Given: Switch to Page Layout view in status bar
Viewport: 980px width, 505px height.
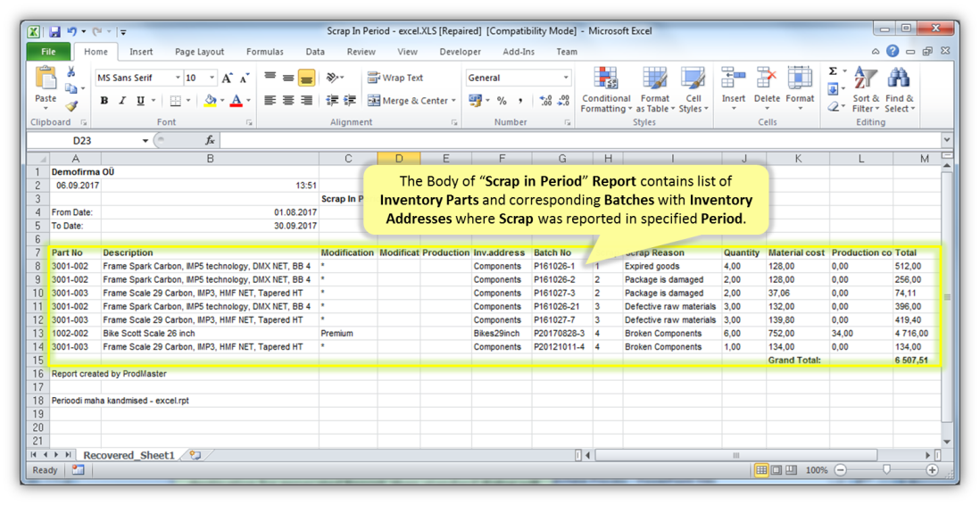Looking at the screenshot, I should click(777, 470).
